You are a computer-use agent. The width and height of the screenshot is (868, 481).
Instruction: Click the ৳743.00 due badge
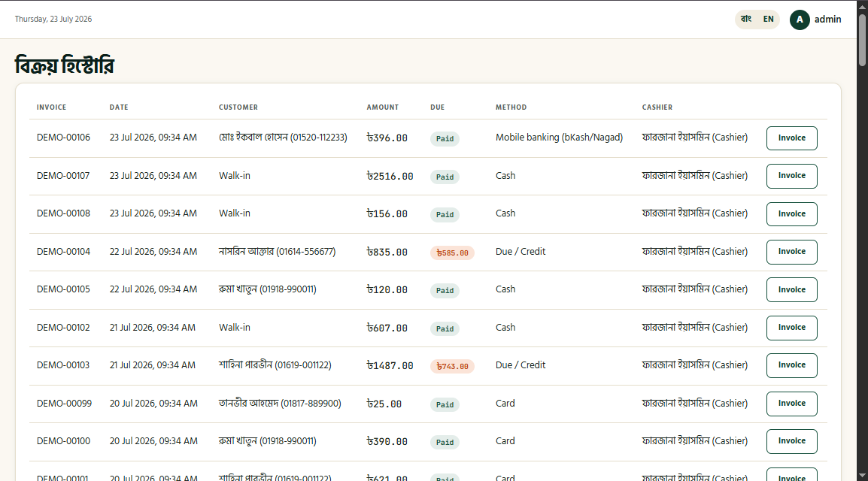[452, 366]
